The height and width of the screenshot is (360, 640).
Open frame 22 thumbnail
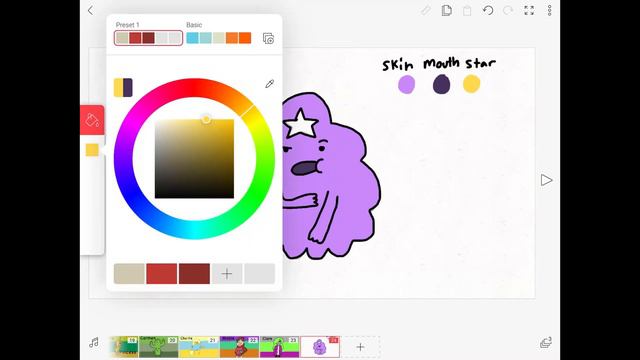tap(239, 347)
